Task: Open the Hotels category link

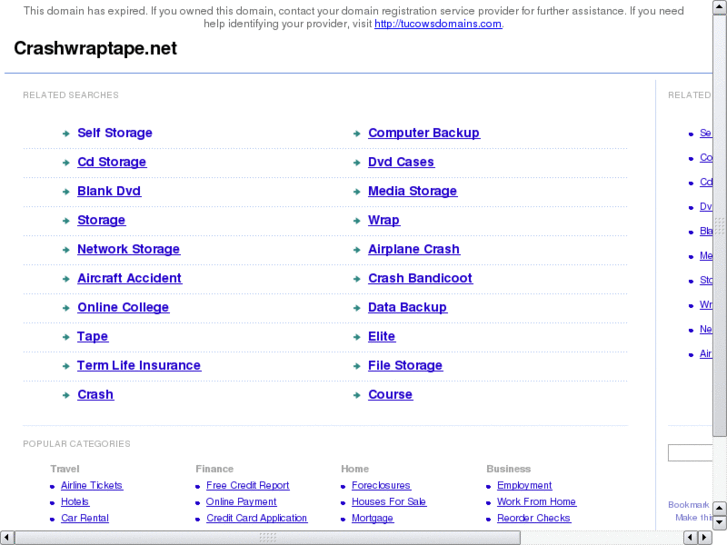Action: click(x=75, y=502)
